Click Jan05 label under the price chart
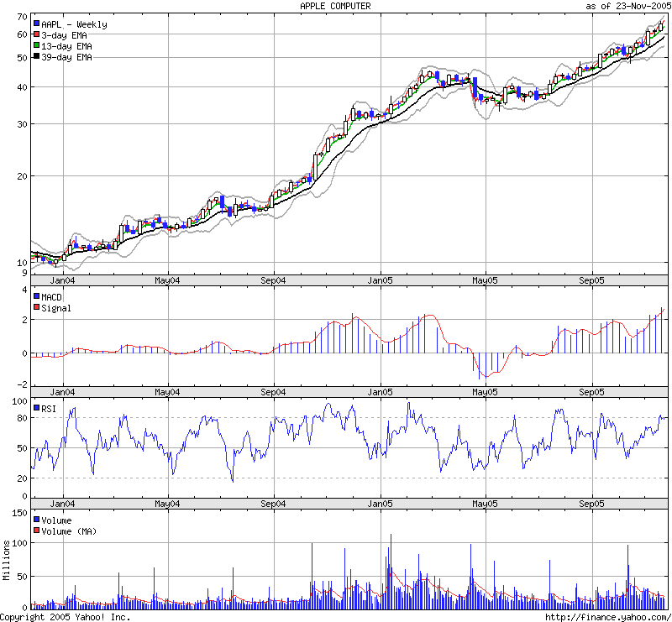Viewport: 672px width, 622px height. click(381, 280)
